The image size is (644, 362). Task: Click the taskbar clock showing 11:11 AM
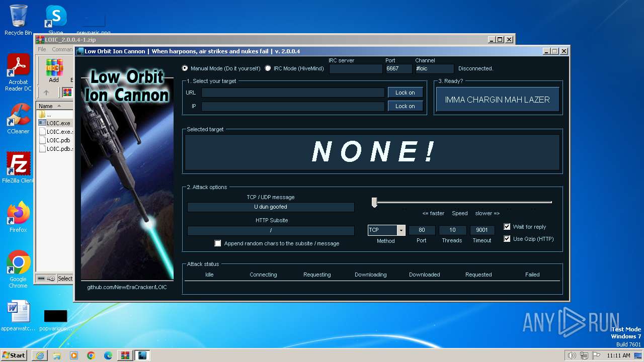point(618,355)
